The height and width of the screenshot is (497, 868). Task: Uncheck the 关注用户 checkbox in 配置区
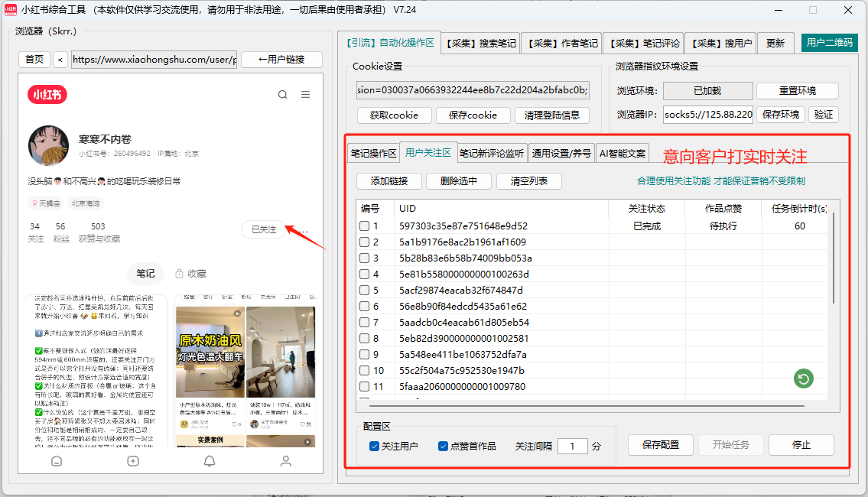point(374,447)
